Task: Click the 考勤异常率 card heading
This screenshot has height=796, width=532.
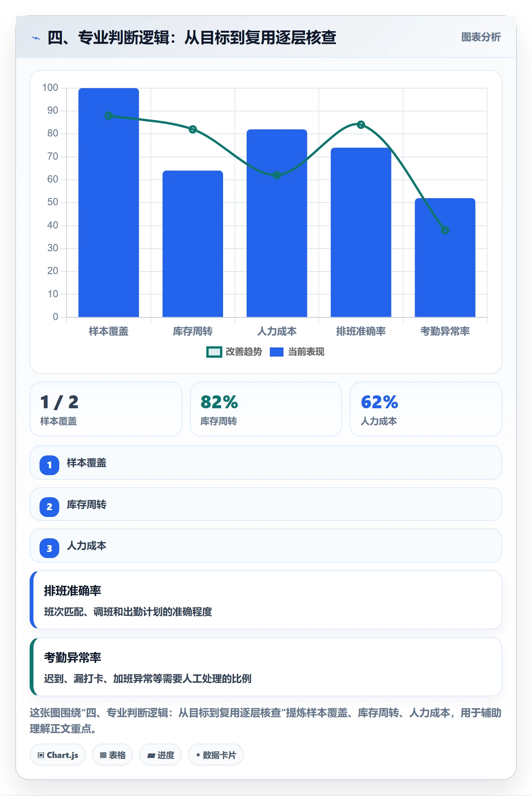Action: click(x=73, y=658)
